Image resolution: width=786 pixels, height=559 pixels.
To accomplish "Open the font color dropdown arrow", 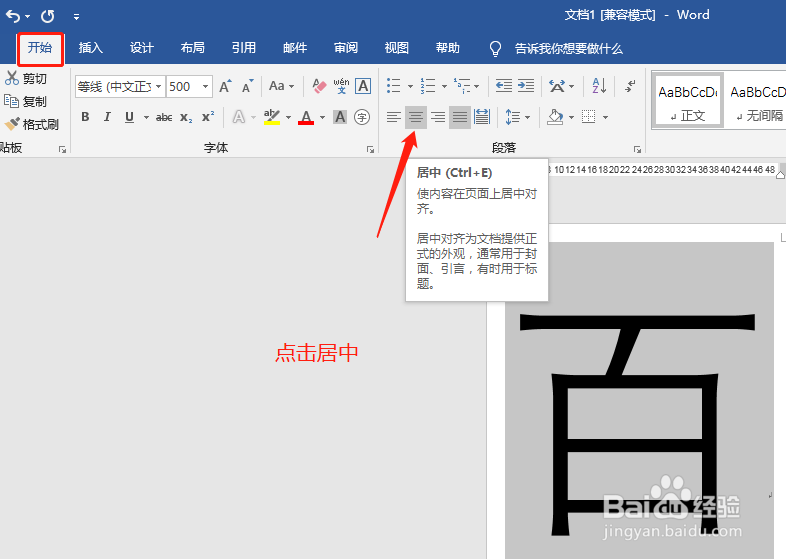I will [x=322, y=117].
